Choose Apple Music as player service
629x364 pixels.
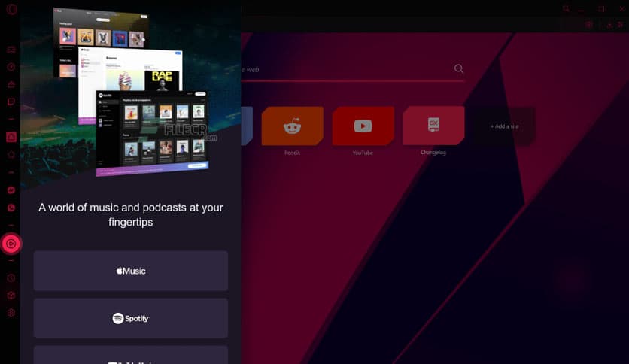point(131,271)
